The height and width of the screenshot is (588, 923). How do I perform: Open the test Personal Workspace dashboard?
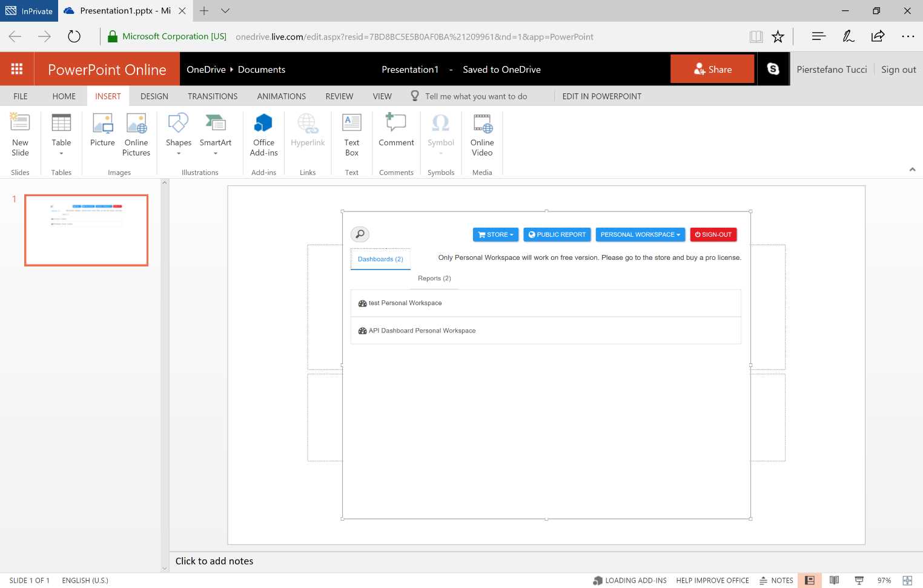(405, 303)
